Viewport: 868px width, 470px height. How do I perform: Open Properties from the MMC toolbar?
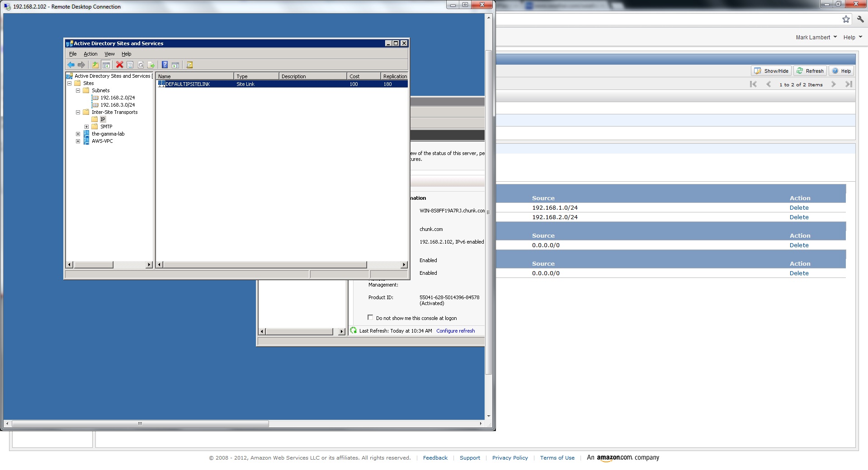(x=130, y=65)
